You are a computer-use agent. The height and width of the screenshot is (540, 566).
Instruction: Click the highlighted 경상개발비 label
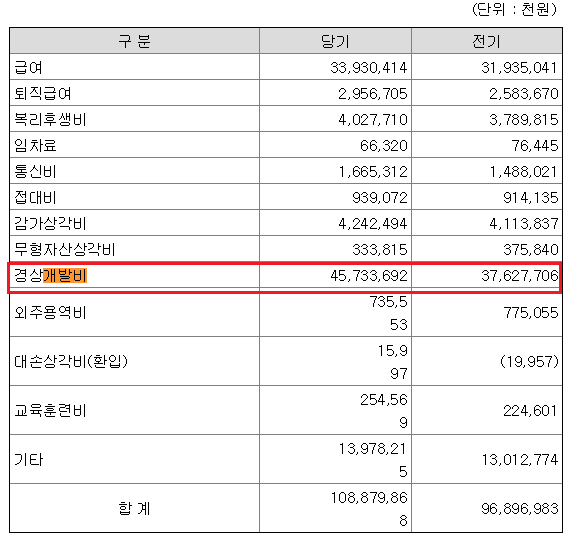51,276
